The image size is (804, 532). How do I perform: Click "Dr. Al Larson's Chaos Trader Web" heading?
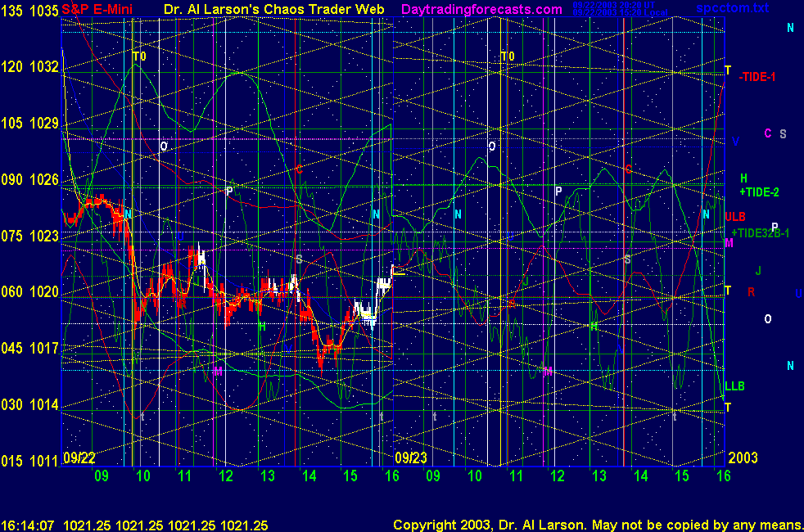coord(273,9)
